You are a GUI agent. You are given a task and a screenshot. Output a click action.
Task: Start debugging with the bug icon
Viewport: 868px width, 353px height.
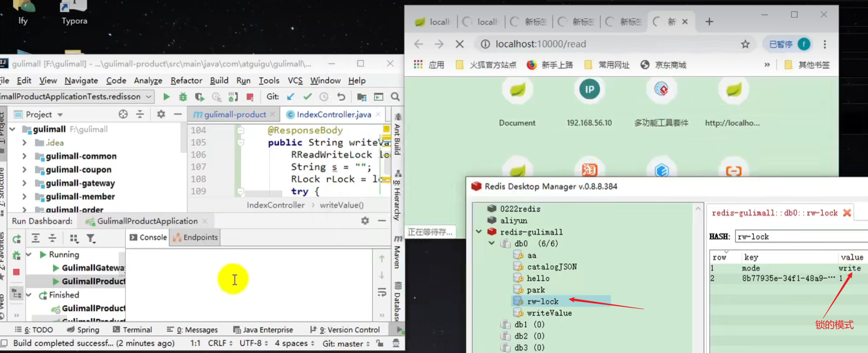pyautogui.click(x=183, y=96)
